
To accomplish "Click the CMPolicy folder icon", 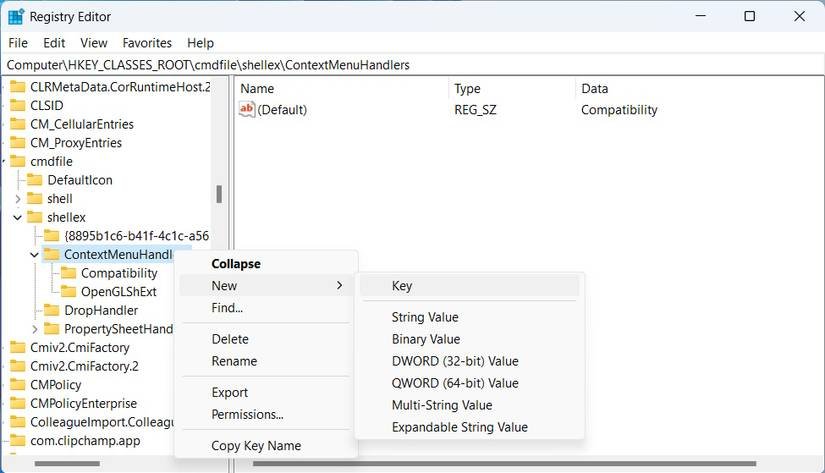I will coord(17,385).
